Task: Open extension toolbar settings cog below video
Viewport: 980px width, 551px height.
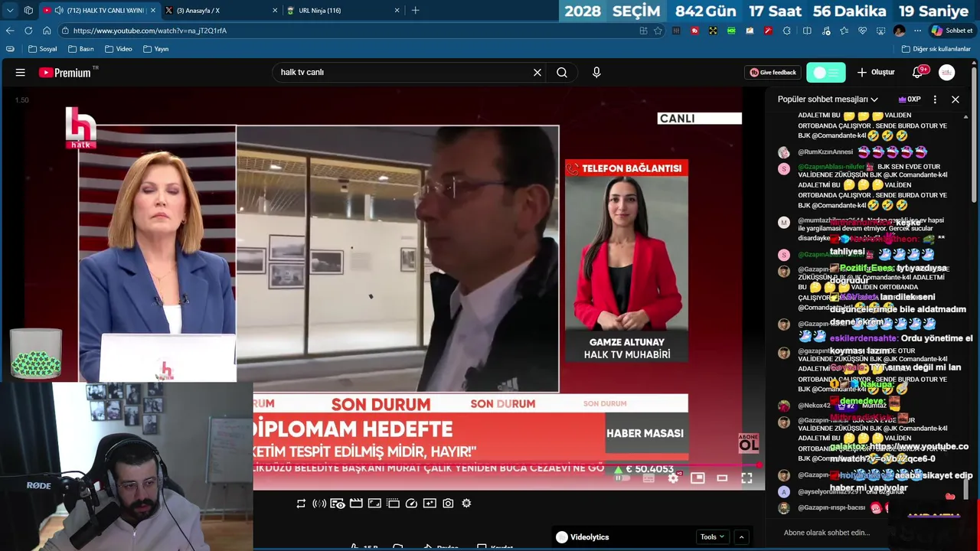Action: (x=466, y=504)
